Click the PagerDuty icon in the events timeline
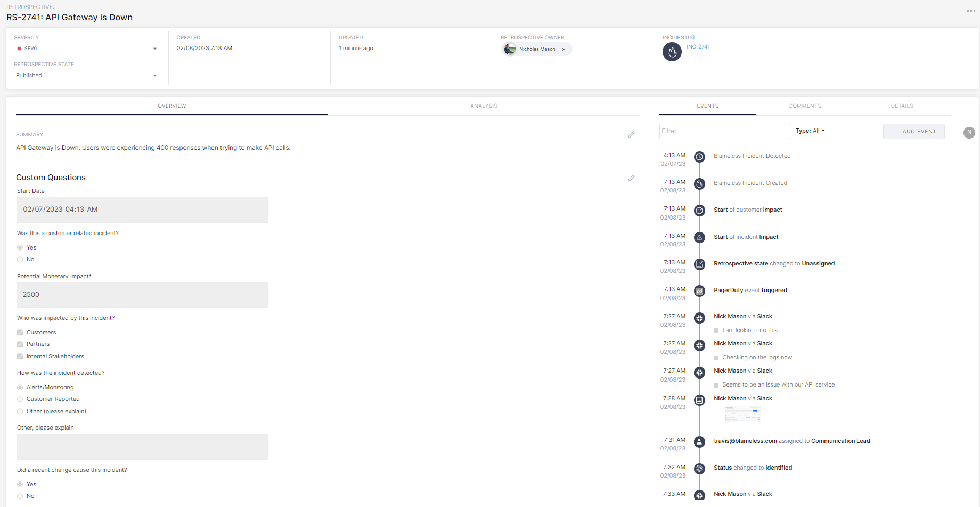This screenshot has width=980, height=507. pos(699,291)
